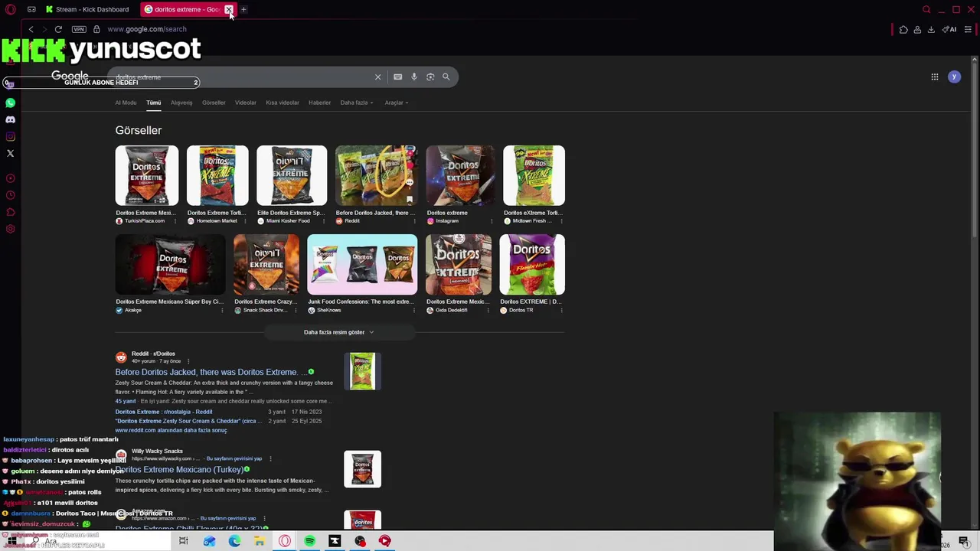Open Discord in the sidebar
Screen dimensions: 980x551
pos(10,119)
